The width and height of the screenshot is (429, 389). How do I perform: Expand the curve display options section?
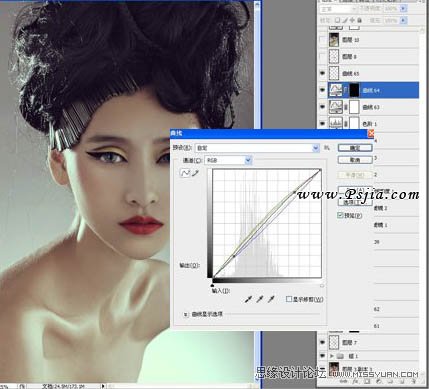click(186, 314)
